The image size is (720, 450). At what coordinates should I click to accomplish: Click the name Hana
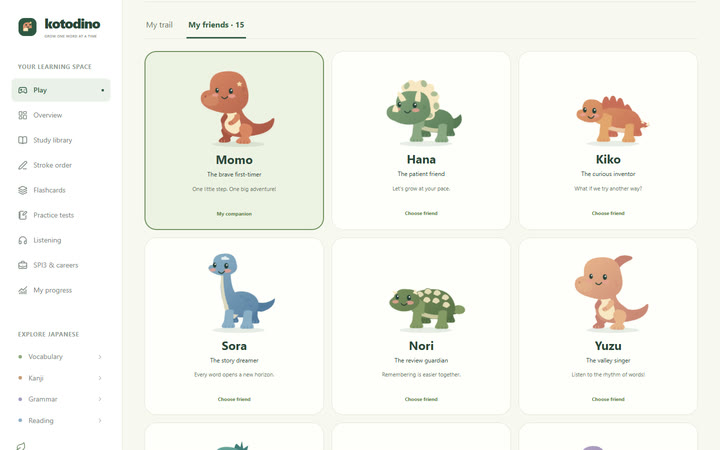[421, 159]
